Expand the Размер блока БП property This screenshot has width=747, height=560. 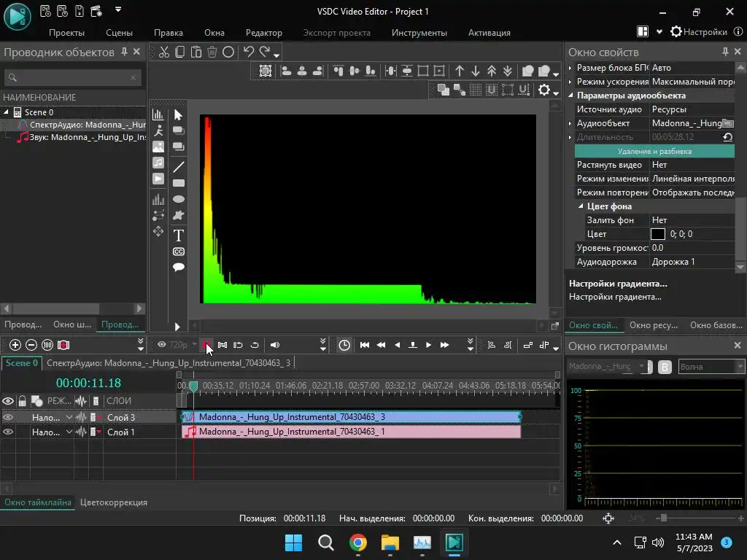[570, 68]
